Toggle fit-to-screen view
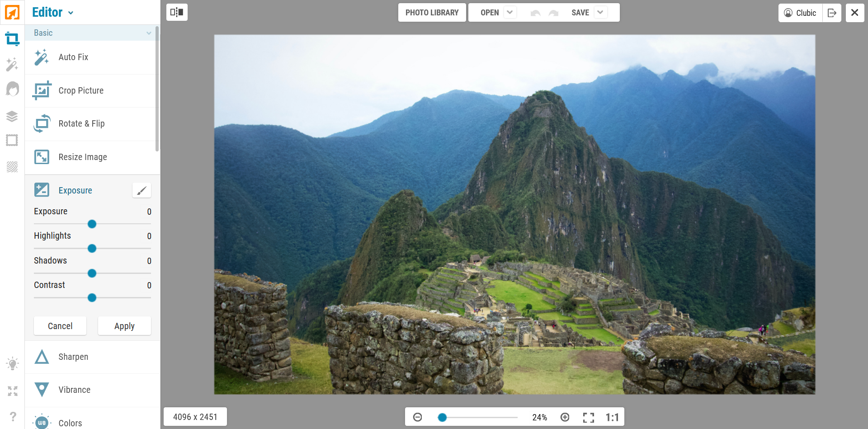The height and width of the screenshot is (429, 868). pyautogui.click(x=588, y=417)
